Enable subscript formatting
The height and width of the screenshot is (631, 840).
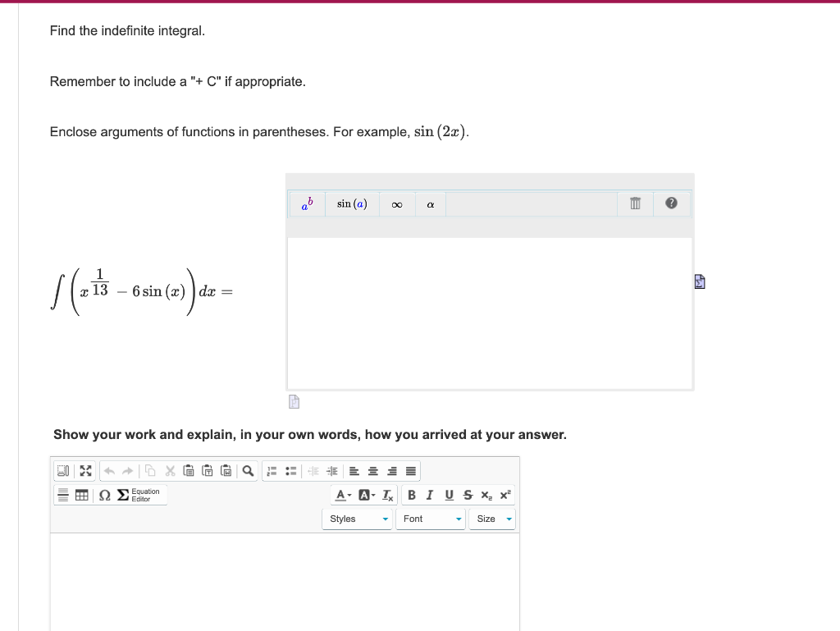(x=486, y=495)
